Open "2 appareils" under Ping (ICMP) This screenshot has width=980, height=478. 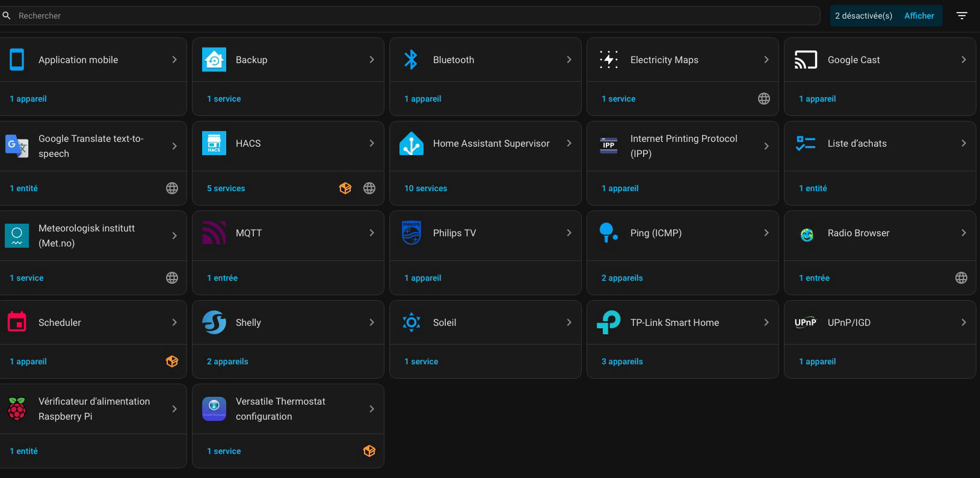tap(622, 278)
